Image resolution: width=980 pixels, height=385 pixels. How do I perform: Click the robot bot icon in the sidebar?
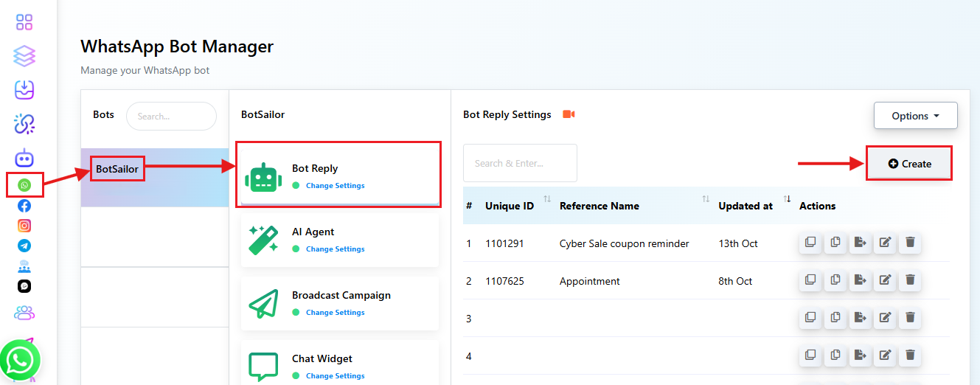(x=24, y=157)
